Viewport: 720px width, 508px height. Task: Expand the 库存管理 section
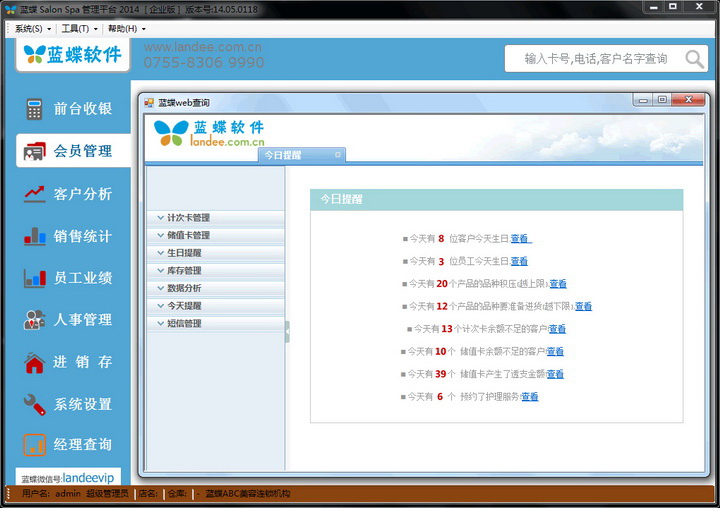point(215,271)
